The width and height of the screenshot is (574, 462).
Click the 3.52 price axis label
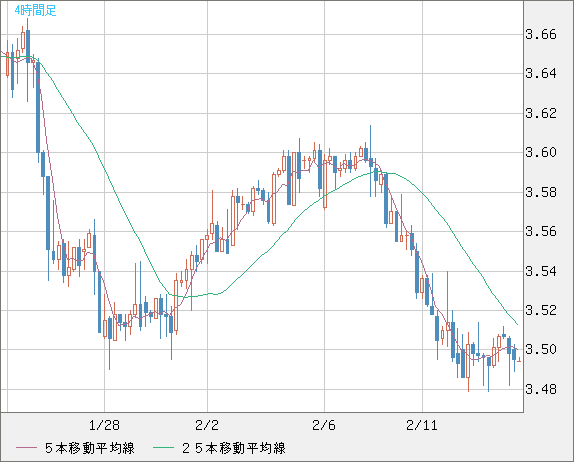click(541, 310)
